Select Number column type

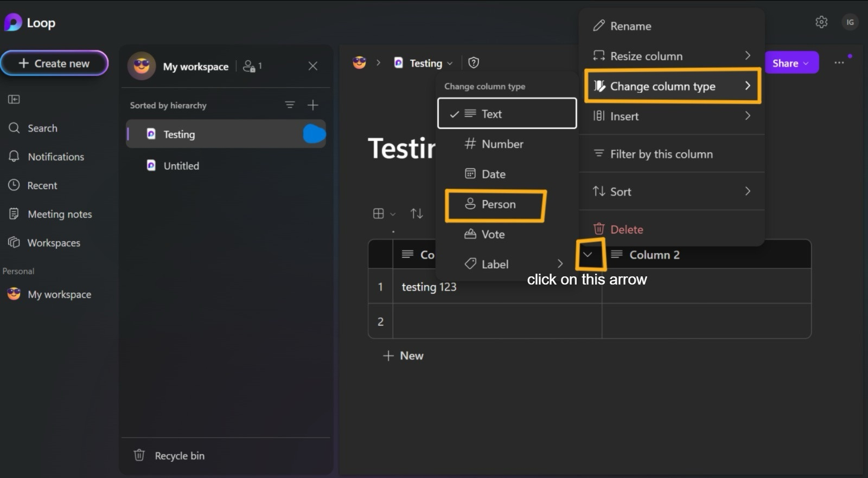click(x=507, y=144)
